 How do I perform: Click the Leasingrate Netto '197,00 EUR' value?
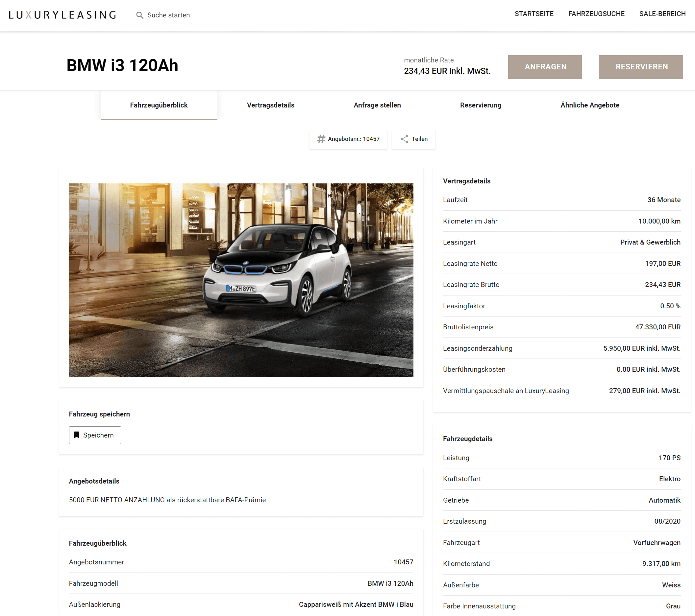(x=663, y=264)
